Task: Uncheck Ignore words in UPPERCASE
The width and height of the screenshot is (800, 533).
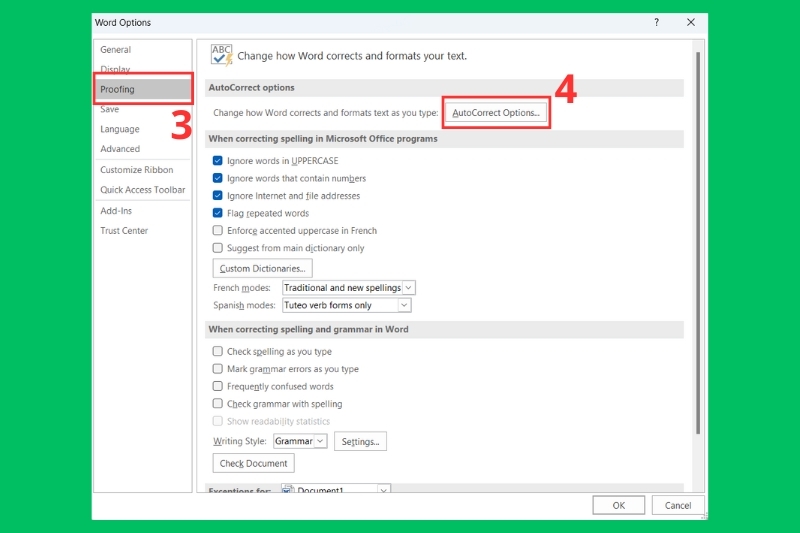Action: (217, 161)
